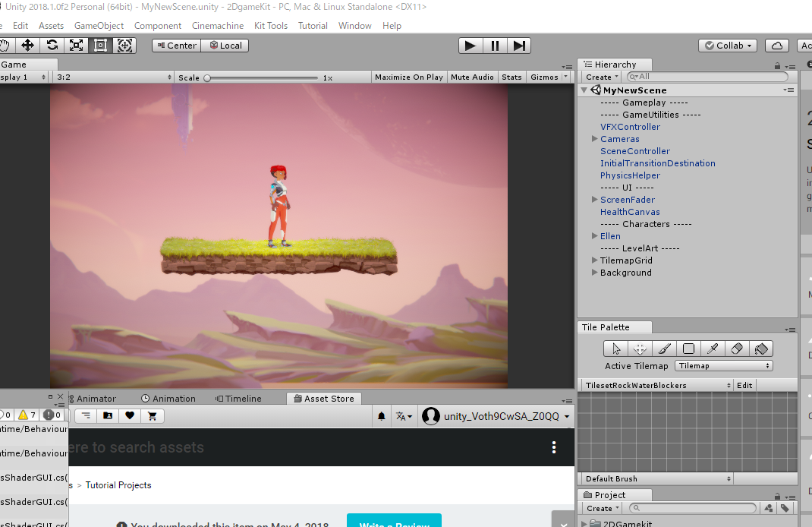Image resolution: width=812 pixels, height=527 pixels.
Task: Pause the game
Action: coord(495,46)
